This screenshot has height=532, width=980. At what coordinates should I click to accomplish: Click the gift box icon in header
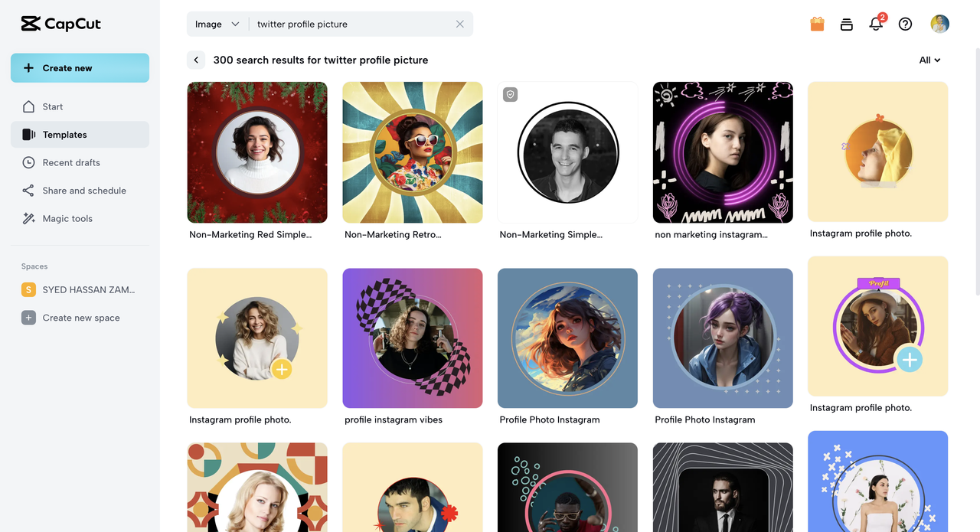coord(817,24)
